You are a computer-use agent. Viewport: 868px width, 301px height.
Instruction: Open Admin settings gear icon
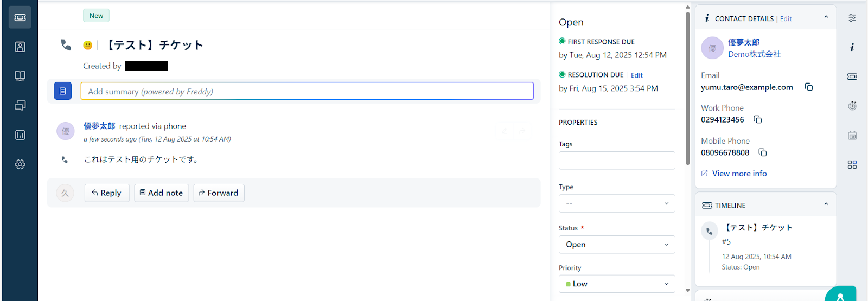click(20, 164)
